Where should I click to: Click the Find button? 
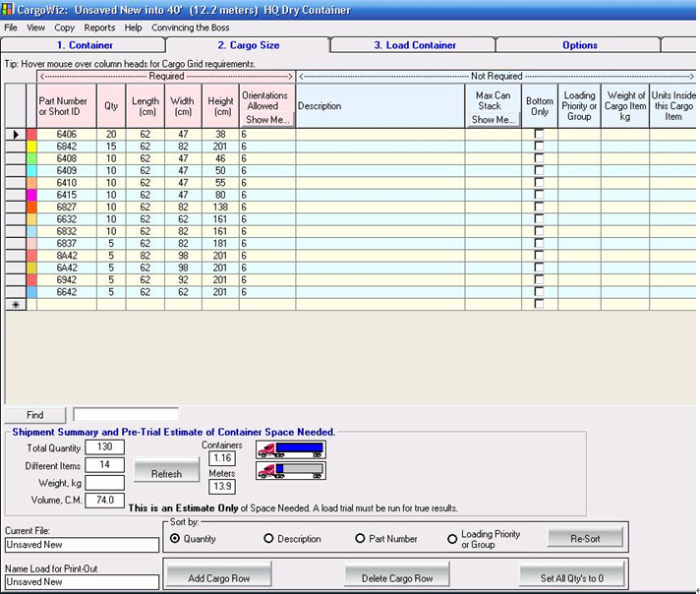[35, 415]
